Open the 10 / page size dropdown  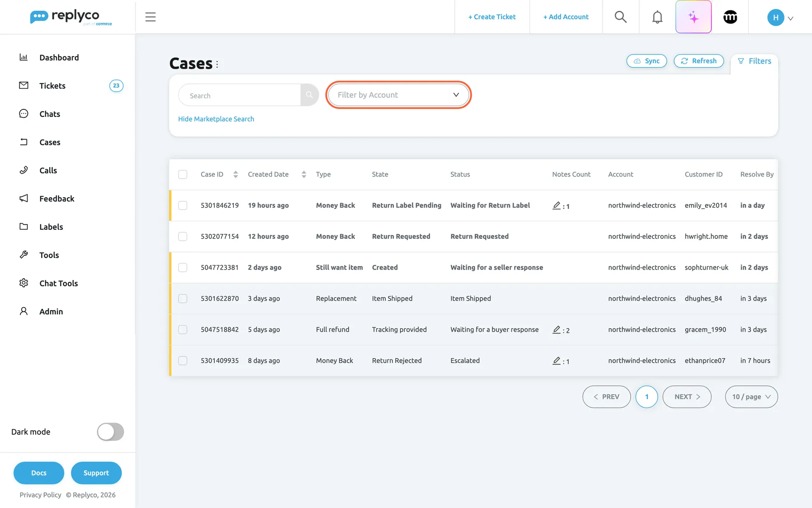(751, 397)
